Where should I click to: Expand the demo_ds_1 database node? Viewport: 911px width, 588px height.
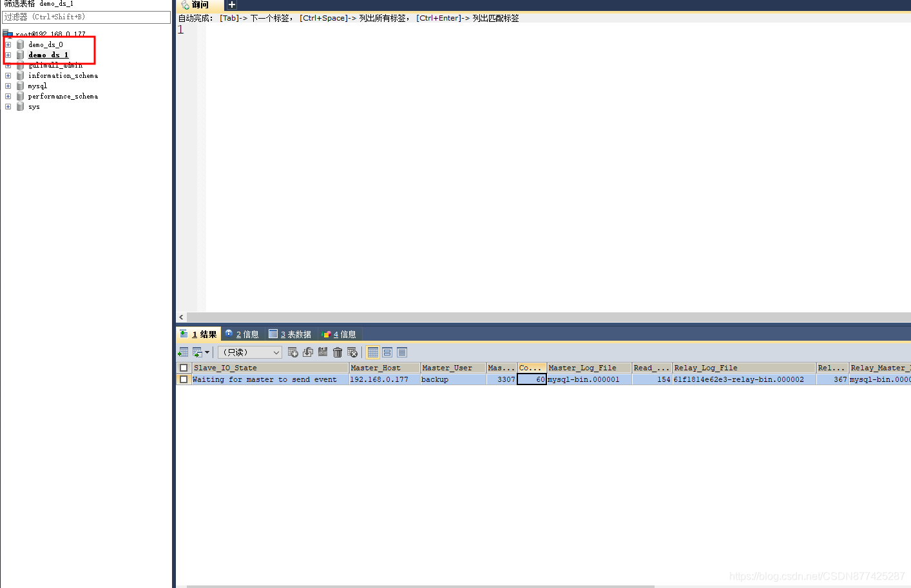8,55
